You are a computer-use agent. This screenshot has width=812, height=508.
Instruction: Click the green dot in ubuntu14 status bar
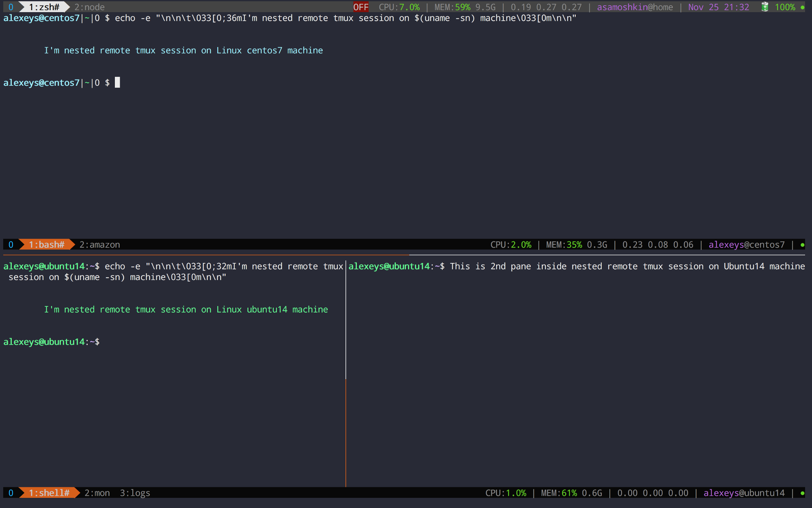[802, 493]
